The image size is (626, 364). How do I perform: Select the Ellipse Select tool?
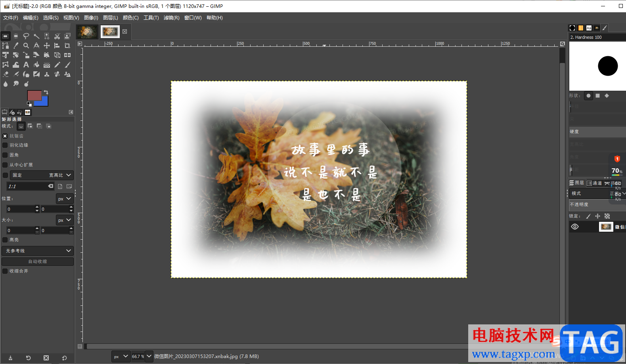pyautogui.click(x=16, y=36)
